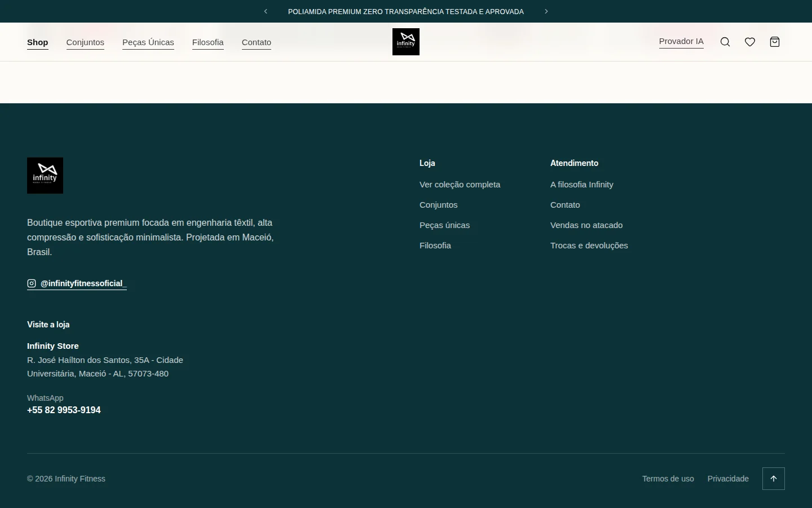
Task: Click the Loja footer heading
Action: (x=427, y=163)
